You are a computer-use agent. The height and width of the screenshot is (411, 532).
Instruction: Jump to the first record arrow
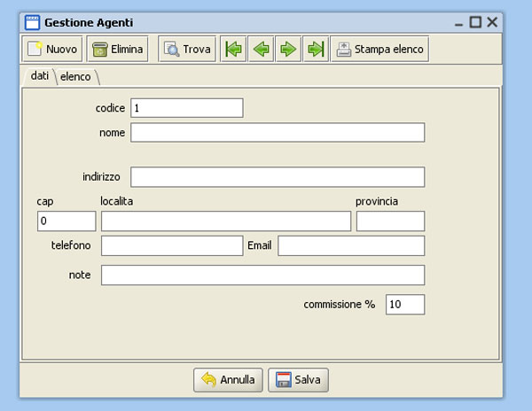click(x=233, y=50)
